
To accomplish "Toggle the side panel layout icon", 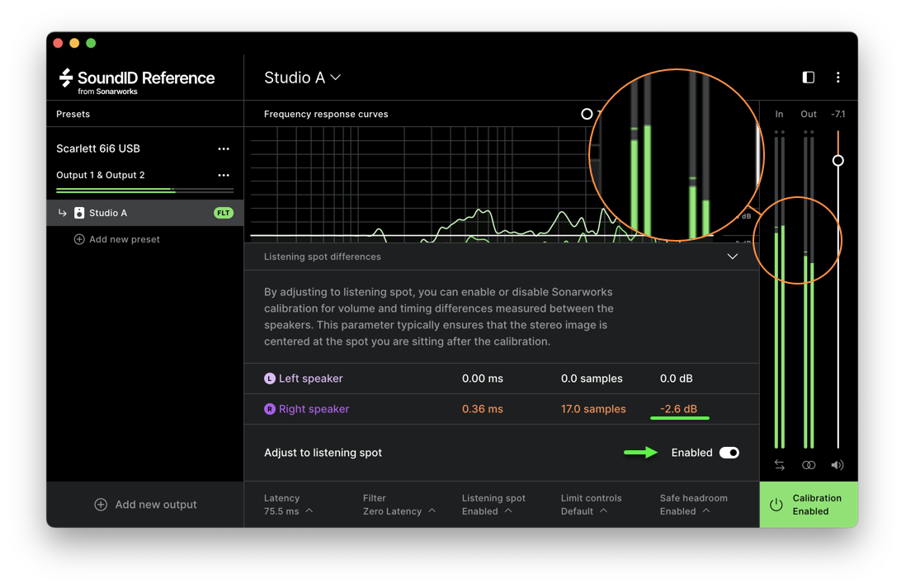I will [x=809, y=78].
